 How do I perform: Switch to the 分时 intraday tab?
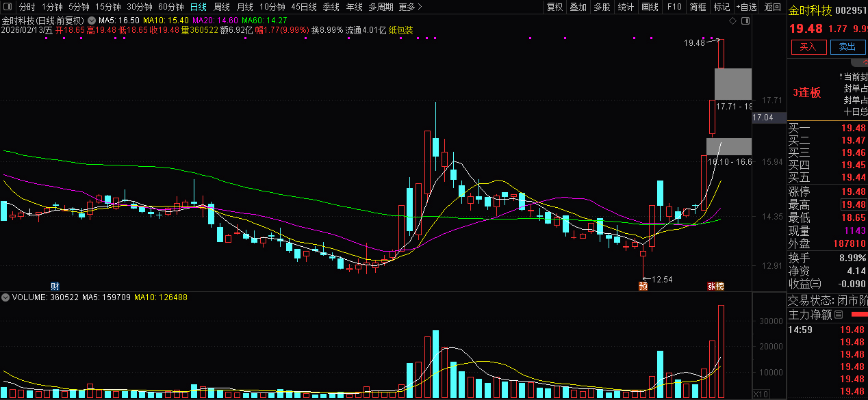(x=25, y=7)
